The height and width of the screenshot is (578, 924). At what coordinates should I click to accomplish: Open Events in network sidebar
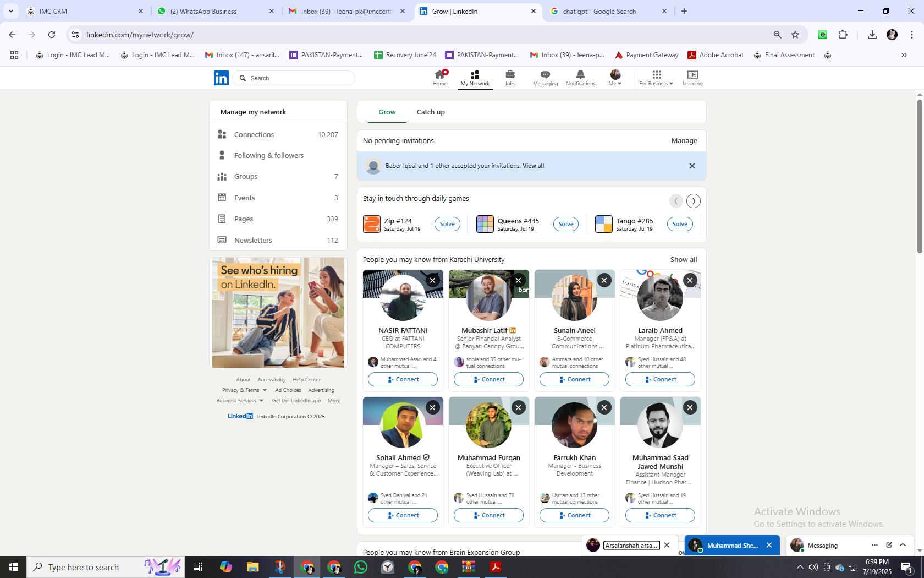tap(278, 198)
